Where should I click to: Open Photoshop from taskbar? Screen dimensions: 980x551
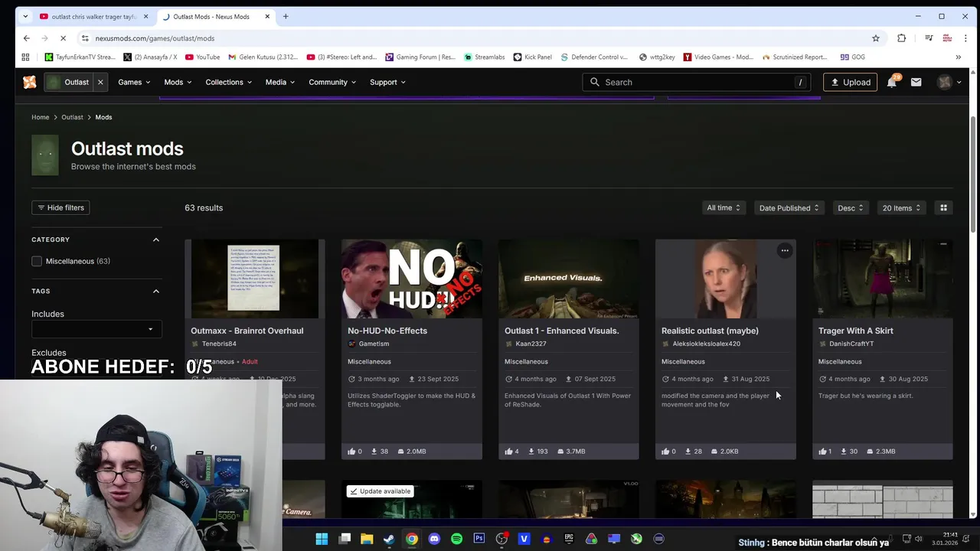tap(479, 539)
